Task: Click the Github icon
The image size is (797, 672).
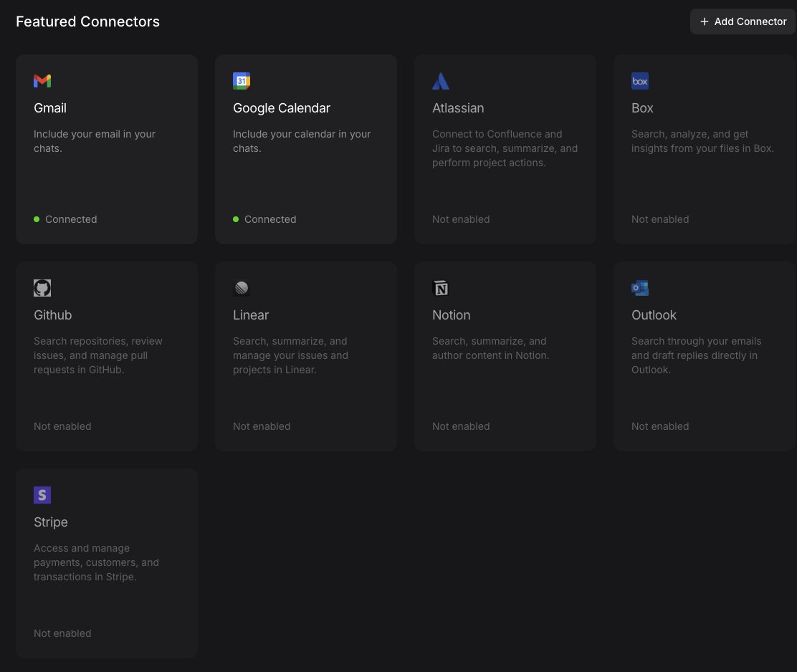Action: [x=42, y=288]
